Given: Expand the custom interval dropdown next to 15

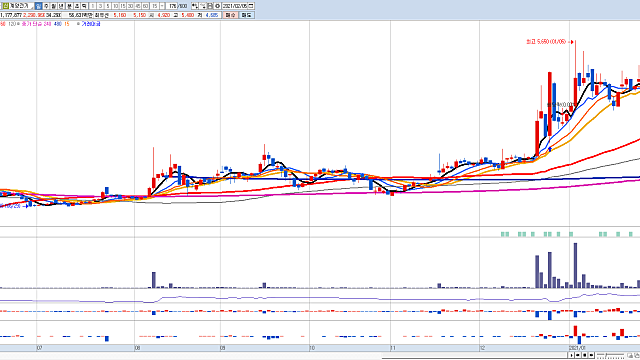Looking at the screenshot, I should 162,6.
